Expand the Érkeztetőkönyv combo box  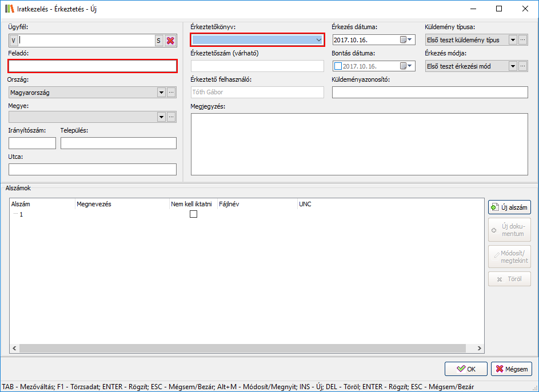318,40
